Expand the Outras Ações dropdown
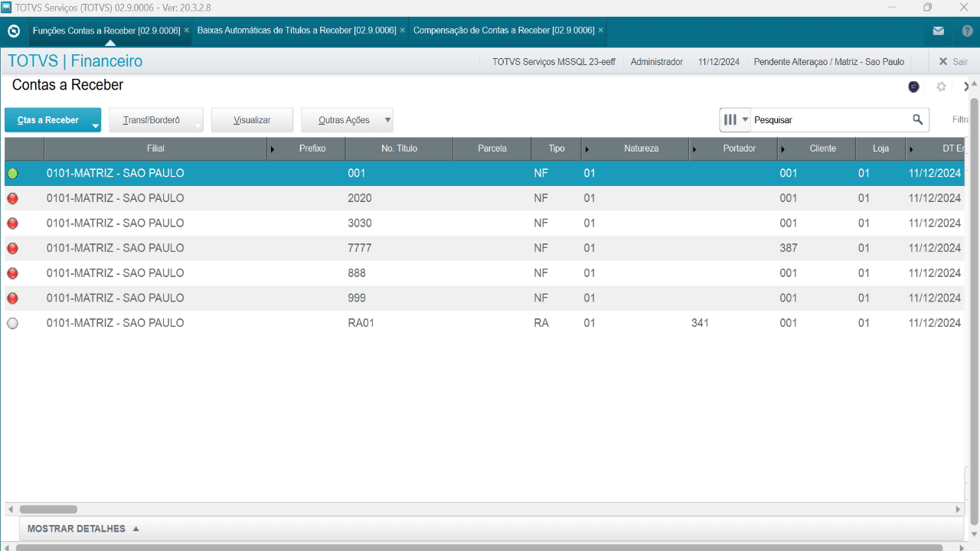 [387, 120]
